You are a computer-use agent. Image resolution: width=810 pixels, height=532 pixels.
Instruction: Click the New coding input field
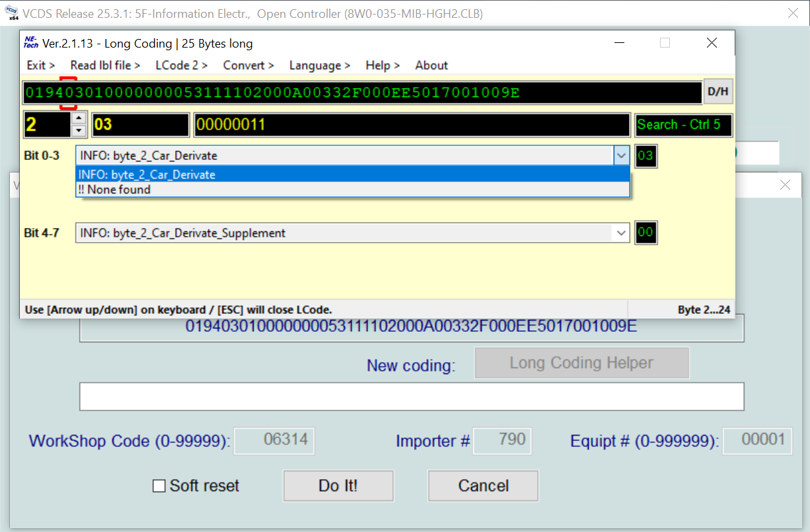click(412, 397)
